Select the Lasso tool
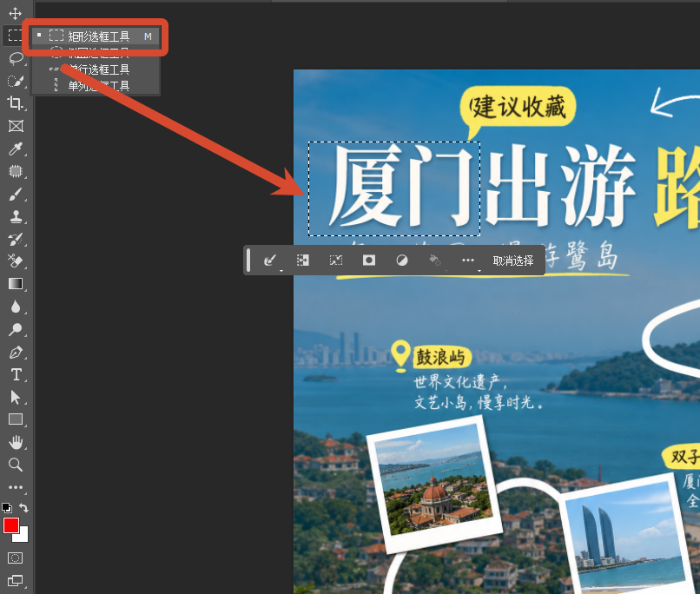The height and width of the screenshot is (594, 700). [16, 58]
